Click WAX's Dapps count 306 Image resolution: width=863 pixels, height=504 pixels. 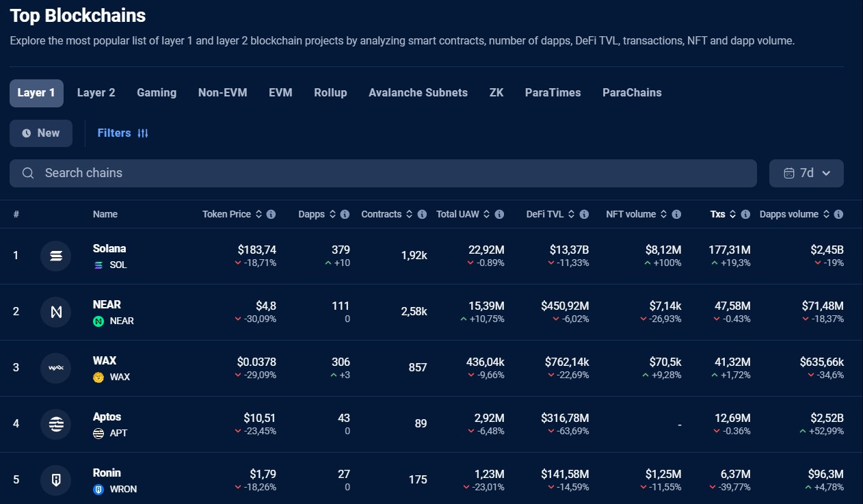pos(341,362)
